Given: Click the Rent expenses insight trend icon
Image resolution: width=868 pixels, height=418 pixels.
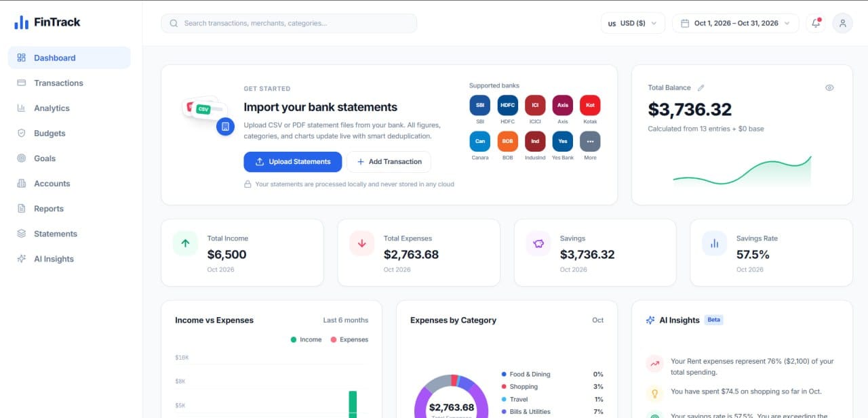Looking at the screenshot, I should (654, 364).
